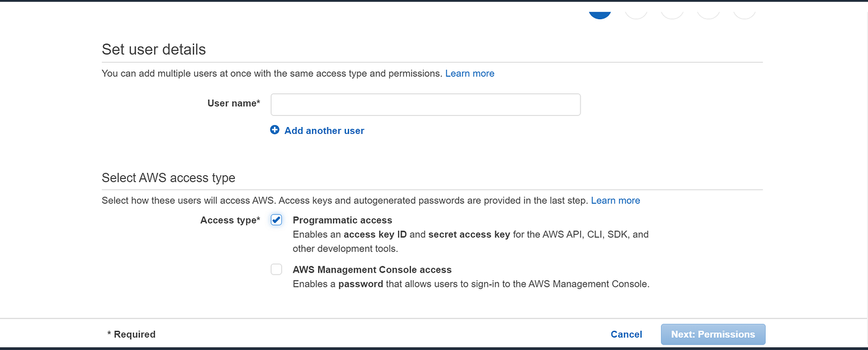Enable the AWS Management Console access checkbox
This screenshot has width=868, height=350.
tap(277, 269)
